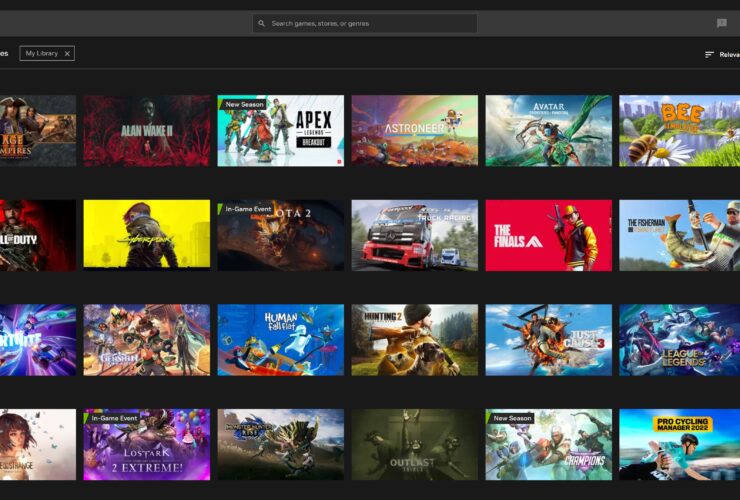Open the Outlast Trials game tile

(414, 444)
